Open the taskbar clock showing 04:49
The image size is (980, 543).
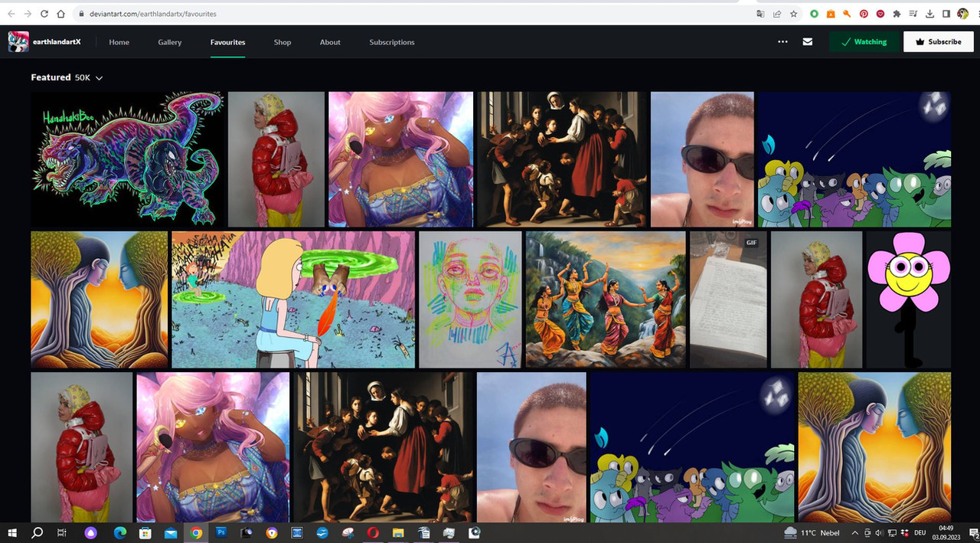pyautogui.click(x=946, y=532)
